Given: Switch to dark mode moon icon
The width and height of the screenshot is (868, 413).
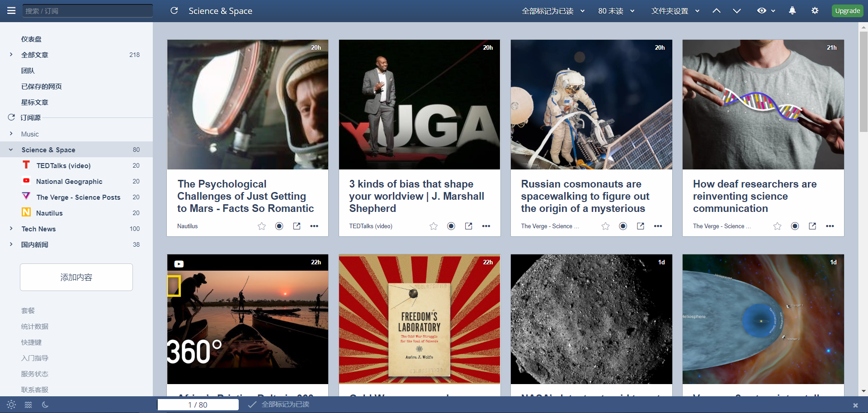Looking at the screenshot, I should 45,405.
